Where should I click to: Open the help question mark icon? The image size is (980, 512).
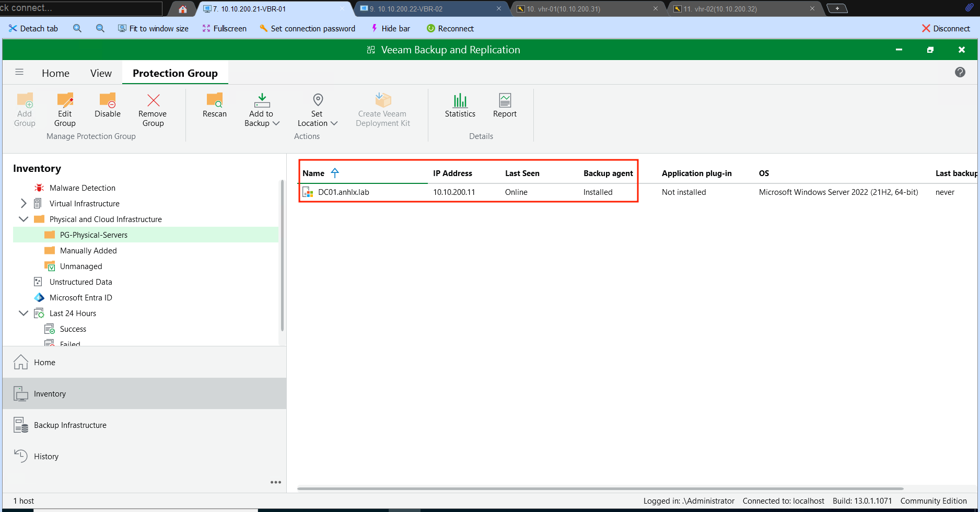coord(960,72)
